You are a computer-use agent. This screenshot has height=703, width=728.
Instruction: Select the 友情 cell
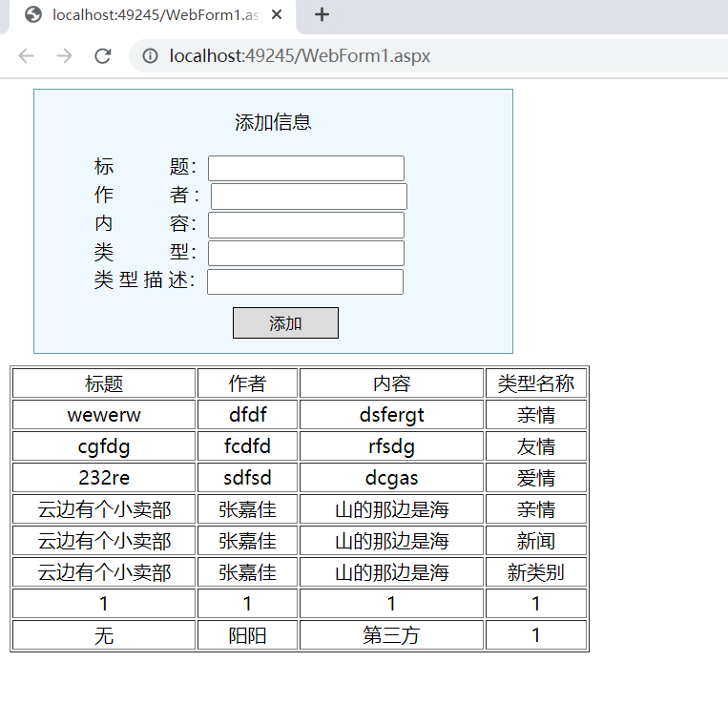pos(536,446)
